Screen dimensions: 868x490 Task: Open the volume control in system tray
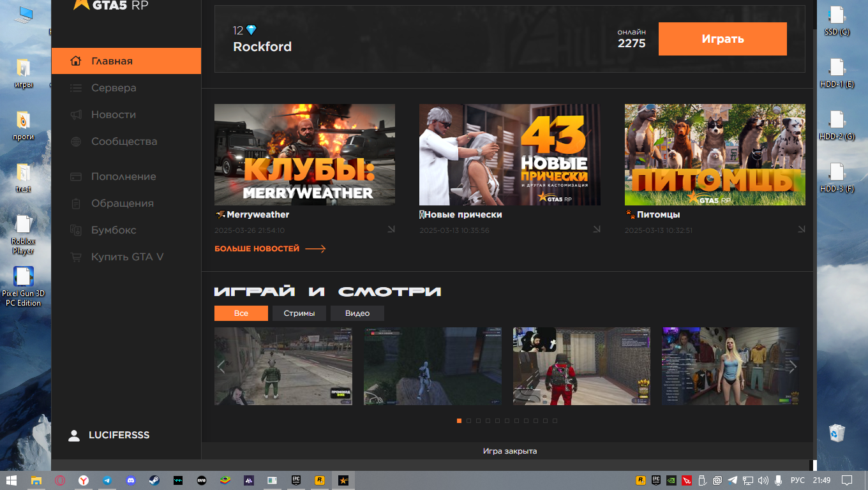click(763, 480)
